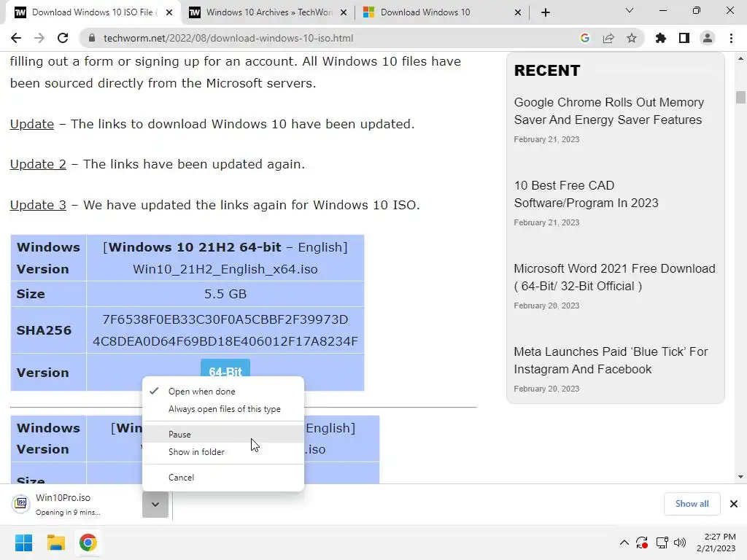Close the Windows 10 Archives tab

(x=344, y=12)
